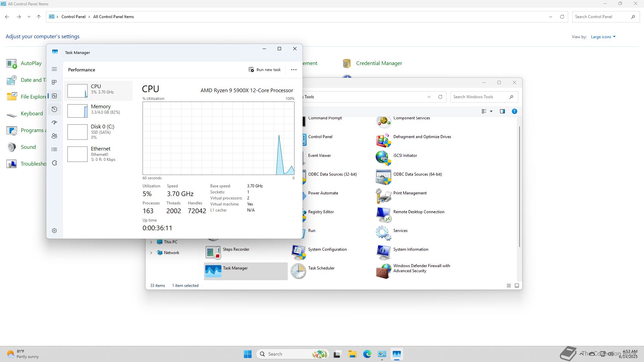Toggle preview pane in Windows Tools
Image resolution: width=644 pixels, height=362 pixels.
[x=502, y=111]
